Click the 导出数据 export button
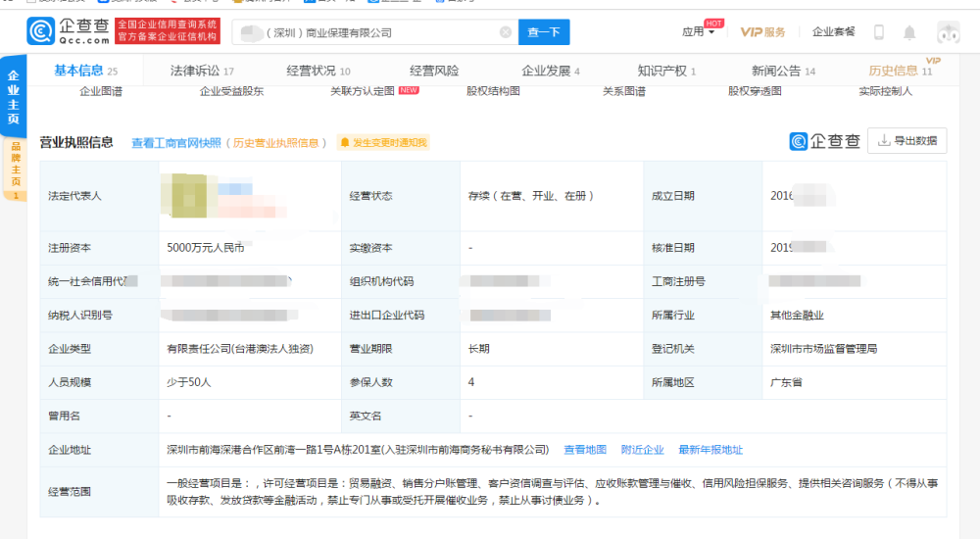 tap(907, 141)
